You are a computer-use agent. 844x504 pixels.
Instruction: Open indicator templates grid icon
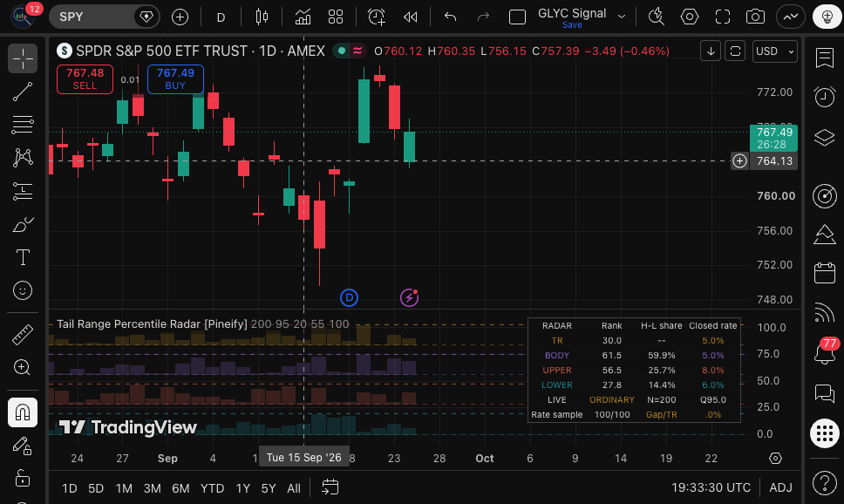click(336, 17)
